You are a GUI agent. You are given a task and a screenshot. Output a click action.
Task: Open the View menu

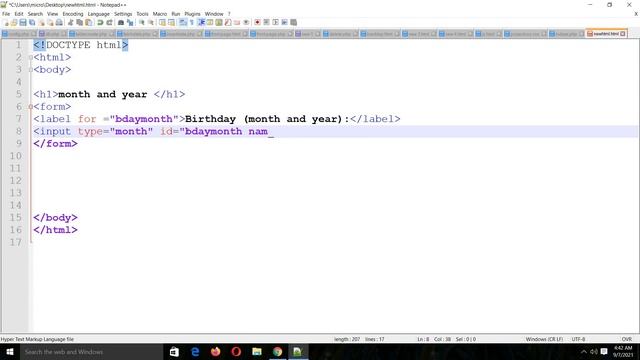point(52,14)
